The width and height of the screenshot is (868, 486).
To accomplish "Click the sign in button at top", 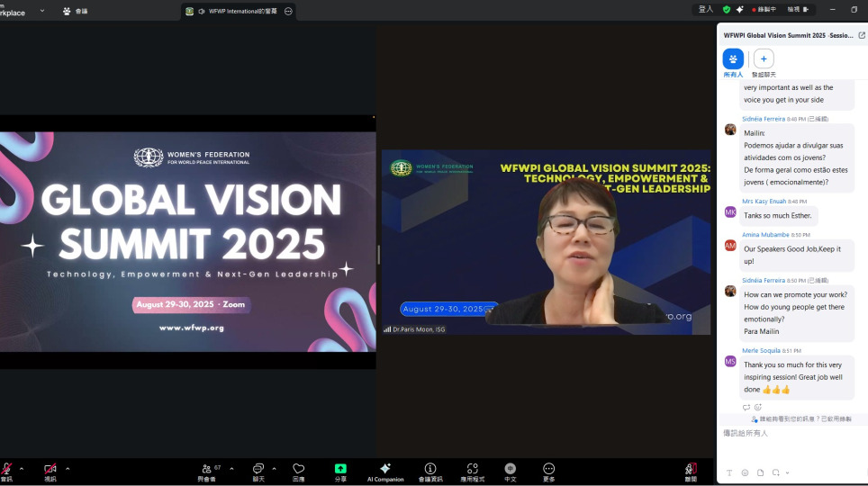I will click(706, 9).
